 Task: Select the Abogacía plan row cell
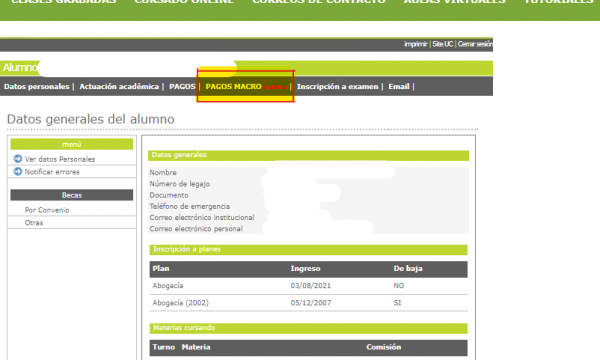pos(168,286)
